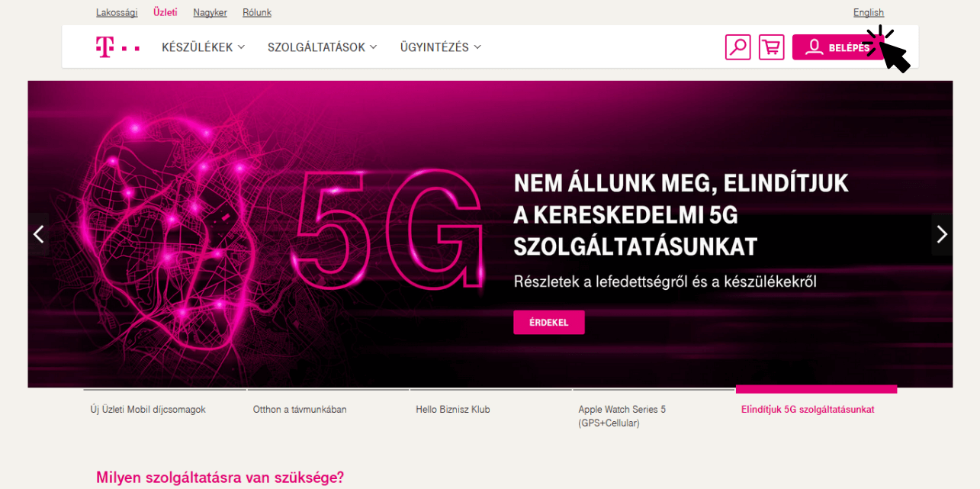This screenshot has height=489, width=980.
Task: Advance to next carousel slide arrow
Action: 942,234
